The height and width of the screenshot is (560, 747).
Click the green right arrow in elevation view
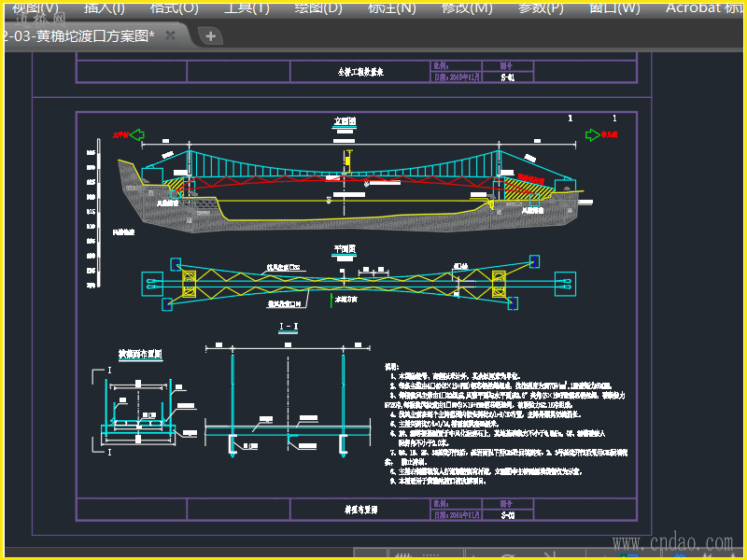[x=593, y=134]
